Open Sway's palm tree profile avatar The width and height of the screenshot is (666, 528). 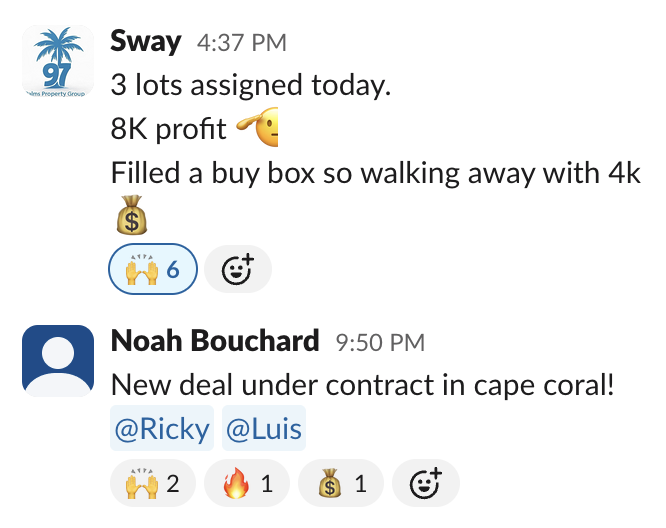click(58, 62)
